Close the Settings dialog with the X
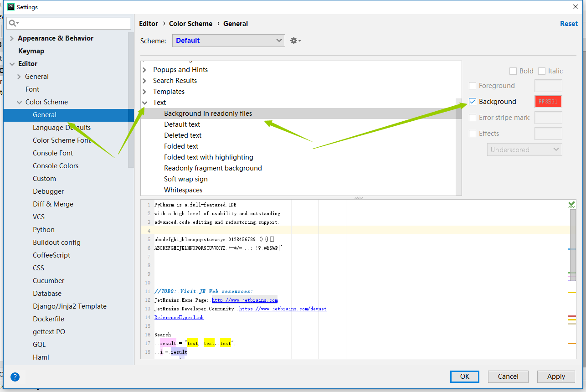586x392 pixels. coord(575,7)
